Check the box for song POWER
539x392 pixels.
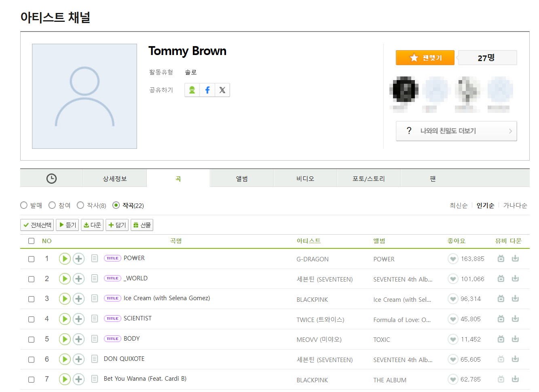click(x=31, y=259)
